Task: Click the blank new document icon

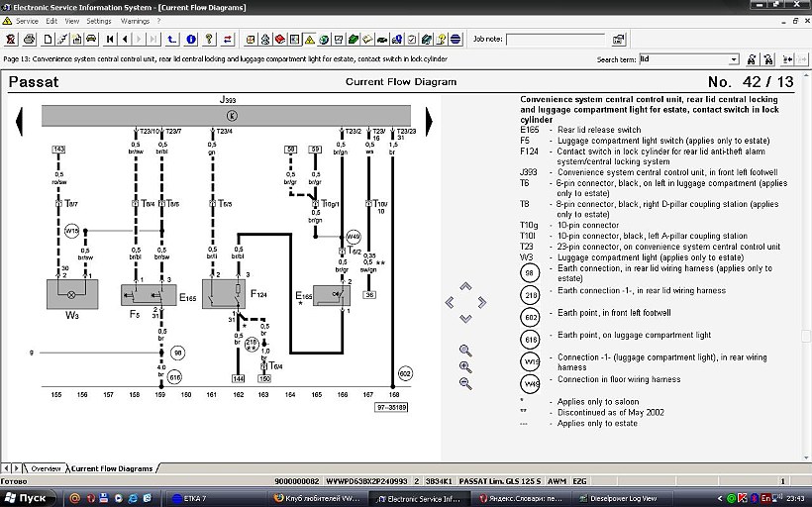Action: click(48, 39)
